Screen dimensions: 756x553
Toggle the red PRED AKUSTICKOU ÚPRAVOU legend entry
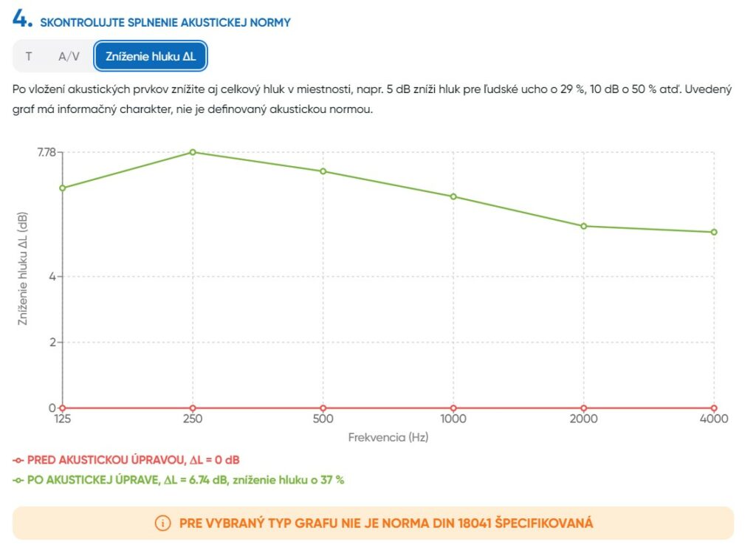pyautogui.click(x=126, y=460)
